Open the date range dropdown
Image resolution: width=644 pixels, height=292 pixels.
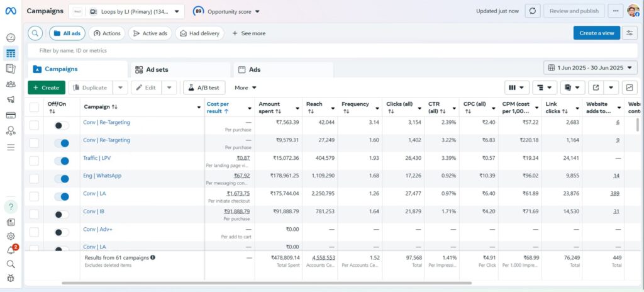(x=590, y=68)
